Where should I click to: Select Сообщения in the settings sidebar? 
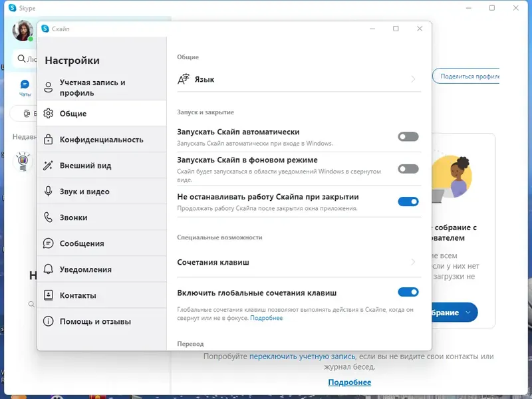[x=83, y=243]
